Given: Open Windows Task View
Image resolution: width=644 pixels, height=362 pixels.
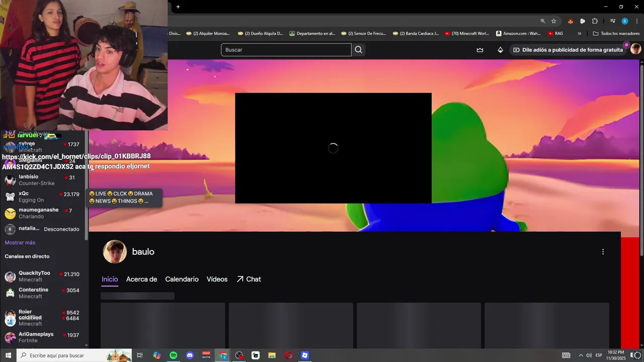Looking at the screenshot, I should (x=140, y=355).
